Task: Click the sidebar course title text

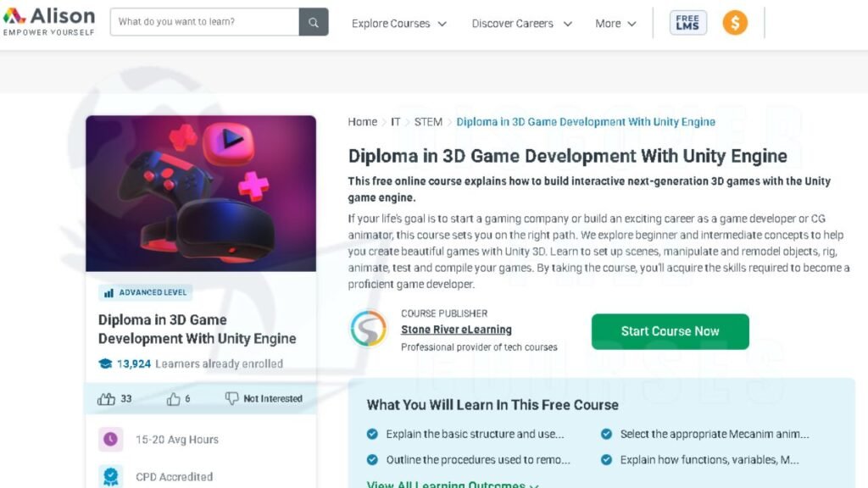Action: click(197, 329)
